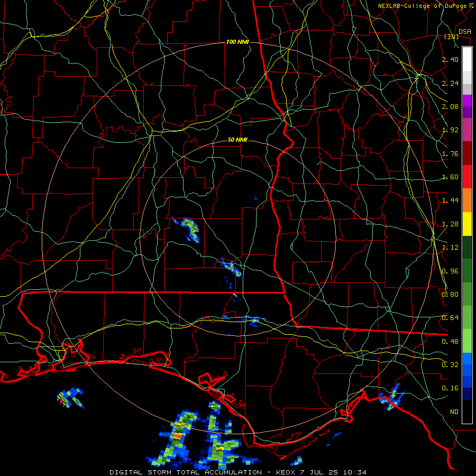The height and width of the screenshot is (476, 476).
Task: Pick the orange swatch beside 1.44
Action: [467, 200]
